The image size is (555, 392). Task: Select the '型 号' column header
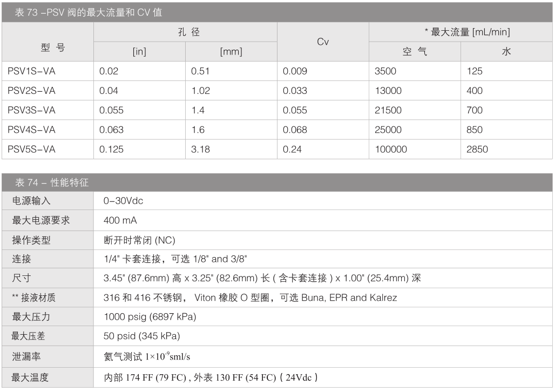tap(53, 47)
